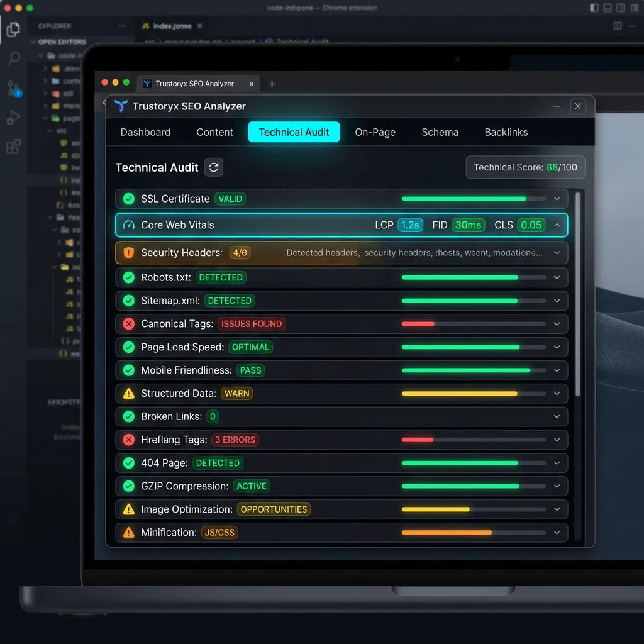This screenshot has height=644, width=644.
Task: Click the Page Load Speed progress bar
Action: (x=474, y=347)
